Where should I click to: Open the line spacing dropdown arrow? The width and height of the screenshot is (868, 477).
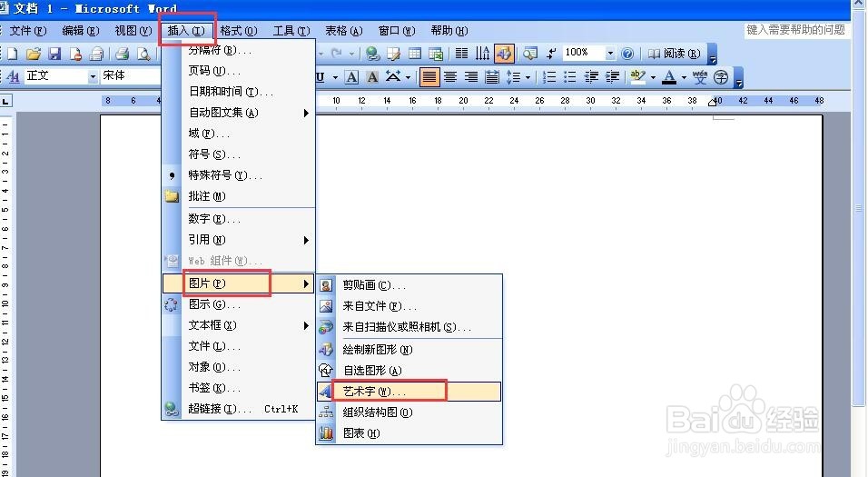(x=528, y=77)
